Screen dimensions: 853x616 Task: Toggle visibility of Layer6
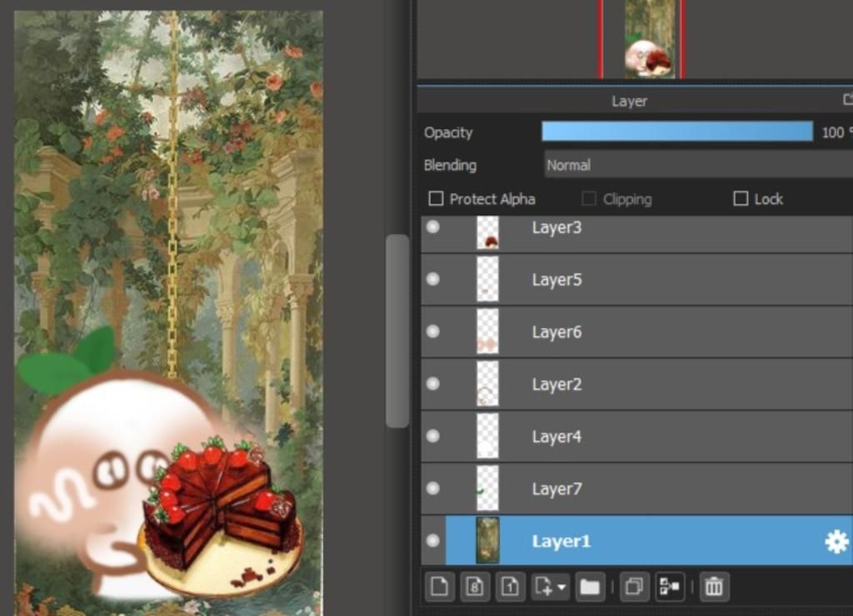pos(433,331)
